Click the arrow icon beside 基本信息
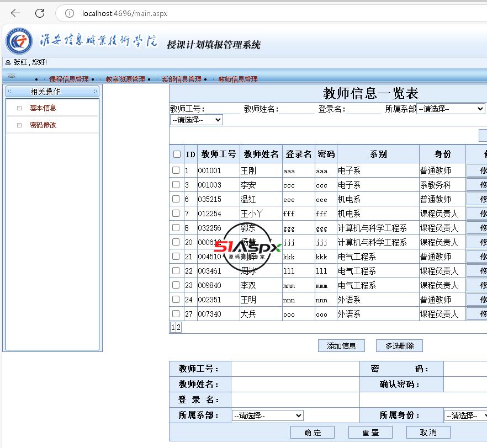The width and height of the screenshot is (487, 448). pos(19,108)
